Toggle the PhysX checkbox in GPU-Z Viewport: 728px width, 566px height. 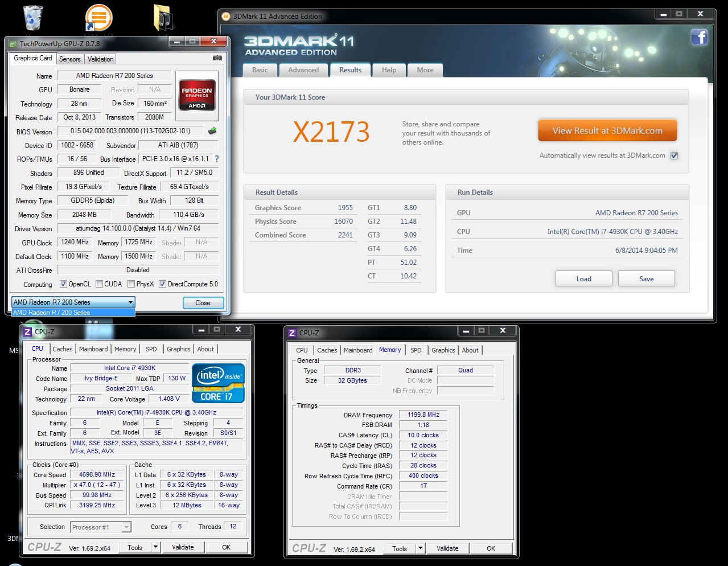click(x=131, y=284)
